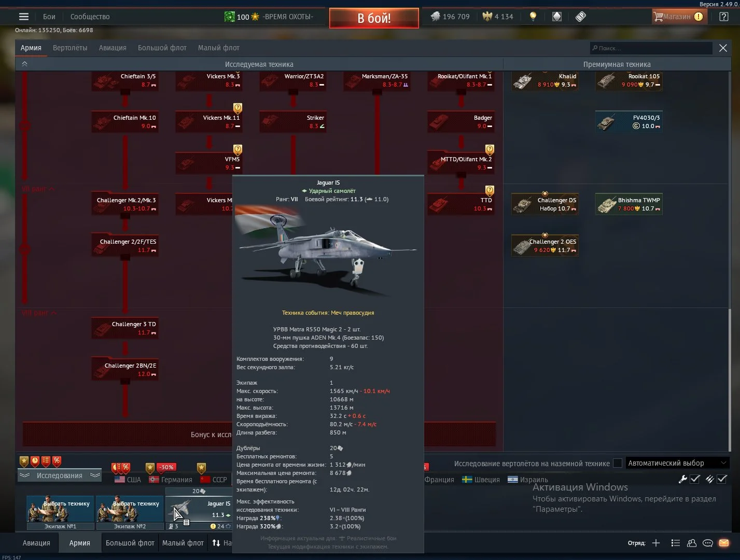The image size is (740, 560).
Task: Switch to bottom Авиация slot bar tab
Action: point(36,543)
